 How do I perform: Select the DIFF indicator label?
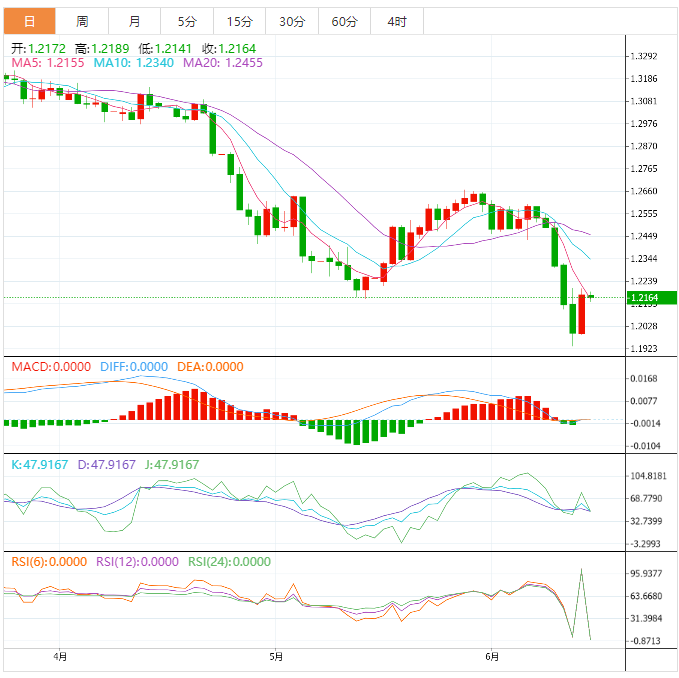click(134, 367)
